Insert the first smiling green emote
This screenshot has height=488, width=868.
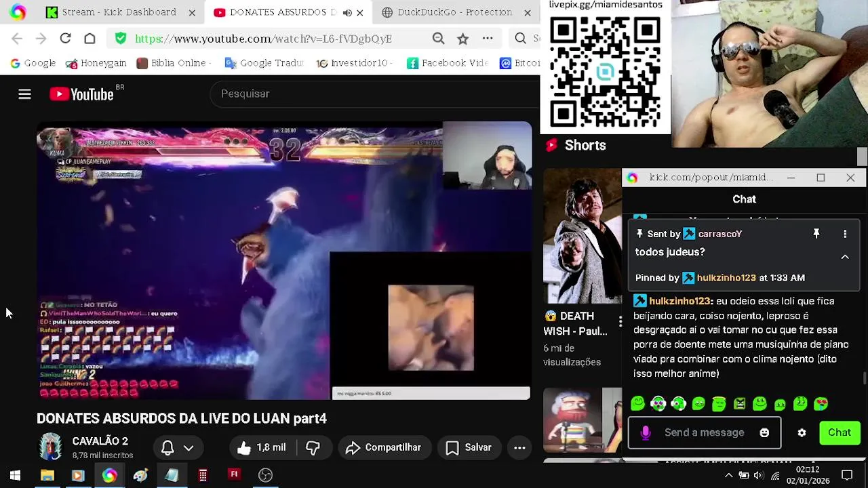[637, 404]
